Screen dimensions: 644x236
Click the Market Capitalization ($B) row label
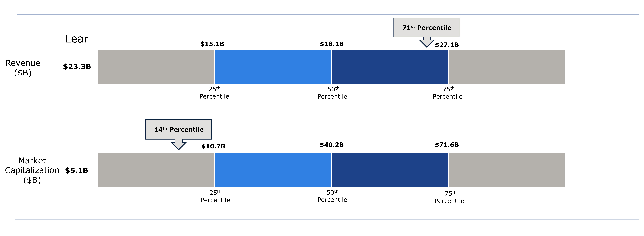(x=32, y=170)
